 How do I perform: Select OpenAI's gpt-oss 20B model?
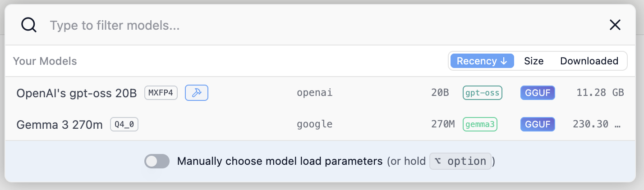coord(76,93)
